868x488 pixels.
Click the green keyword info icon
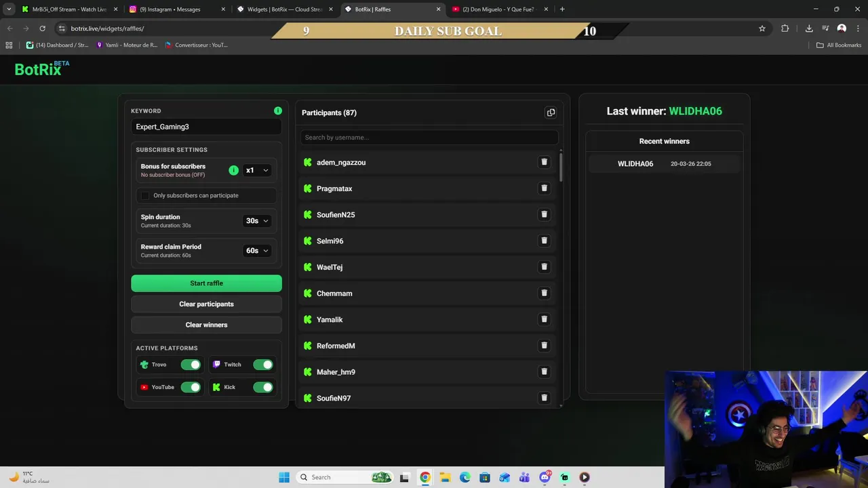[278, 110]
